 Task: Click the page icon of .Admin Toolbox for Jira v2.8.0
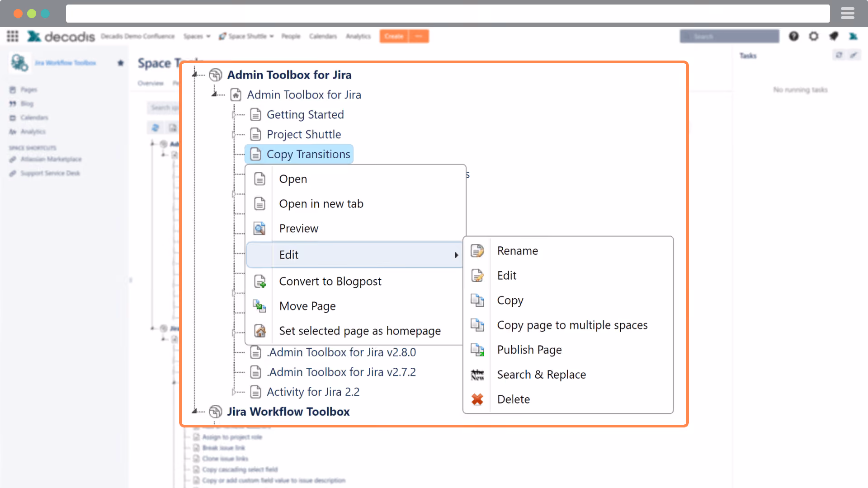coord(255,352)
